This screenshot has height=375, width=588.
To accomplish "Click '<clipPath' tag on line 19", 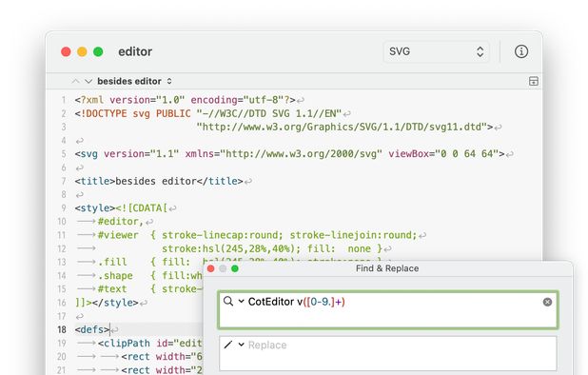I will pos(124,344).
